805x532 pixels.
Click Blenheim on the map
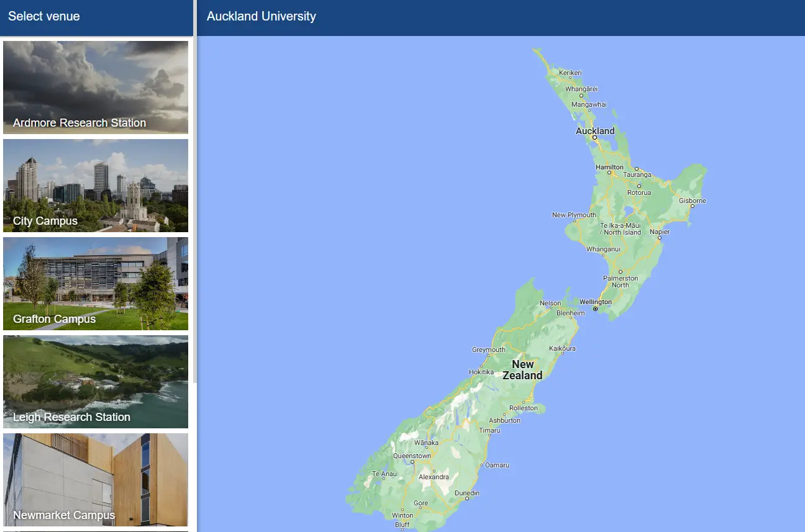click(x=571, y=313)
